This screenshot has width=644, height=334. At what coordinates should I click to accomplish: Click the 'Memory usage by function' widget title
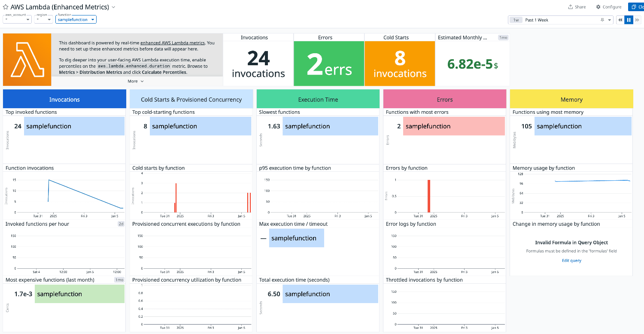click(x=544, y=168)
